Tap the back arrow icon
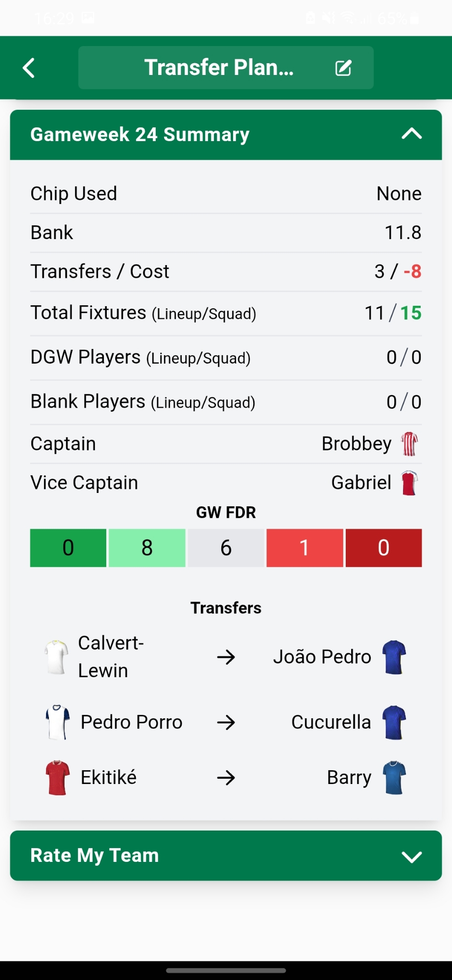Viewport: 452px width, 980px height. pyautogui.click(x=29, y=68)
